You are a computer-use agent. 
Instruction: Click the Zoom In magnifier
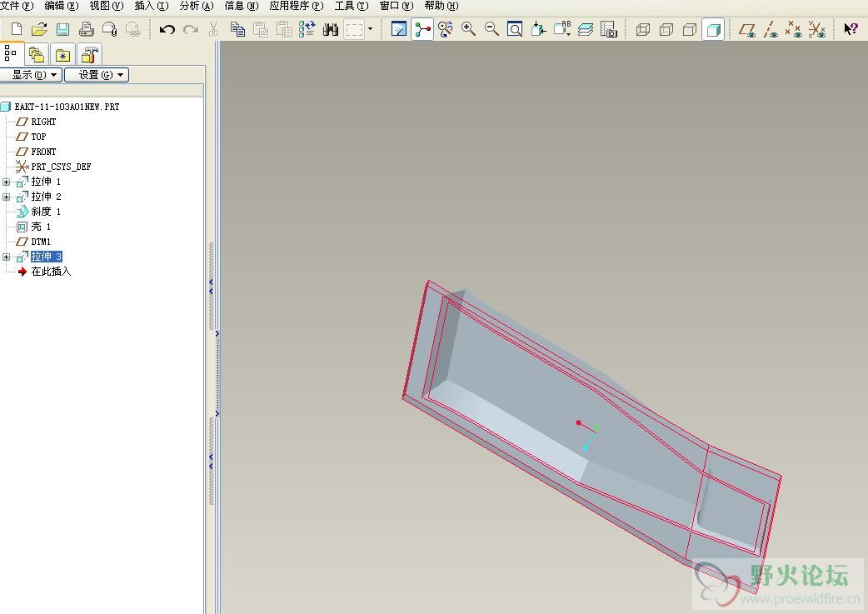point(468,29)
